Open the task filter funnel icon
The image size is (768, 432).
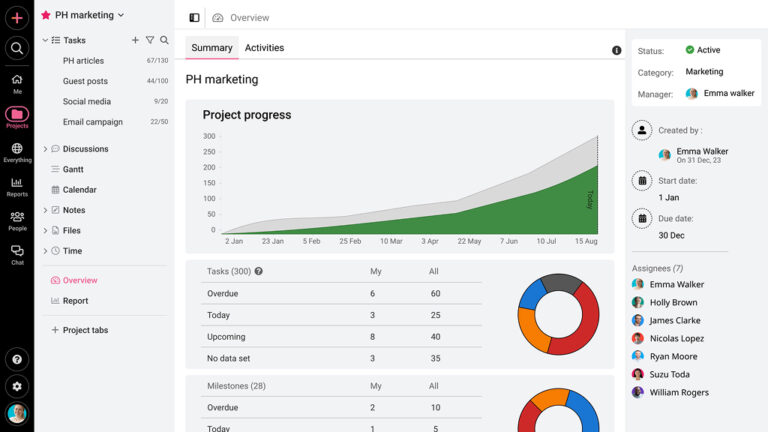click(150, 40)
